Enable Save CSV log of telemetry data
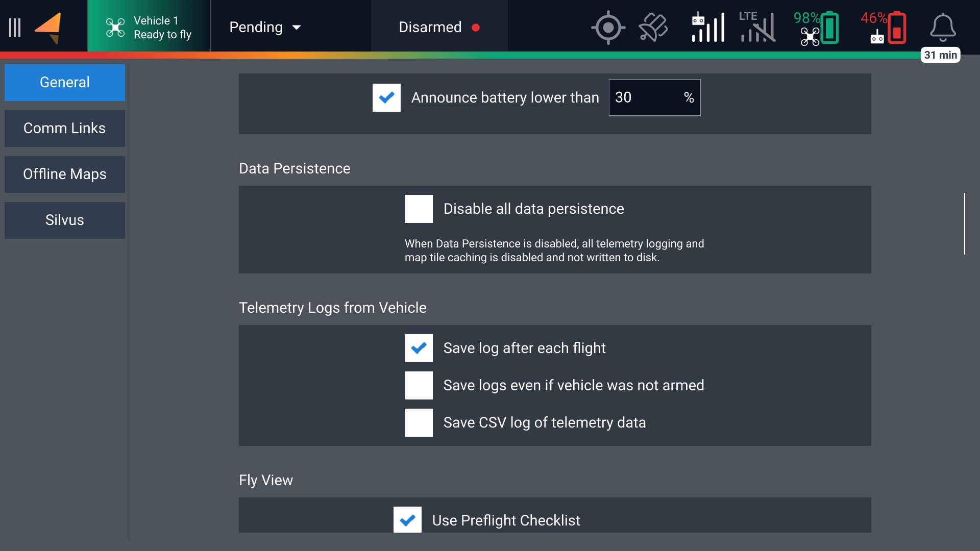Screen dimensions: 980x551 click(x=419, y=422)
